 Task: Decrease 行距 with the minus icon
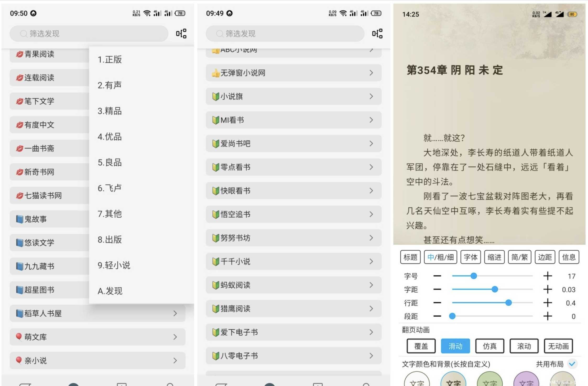[x=437, y=303]
